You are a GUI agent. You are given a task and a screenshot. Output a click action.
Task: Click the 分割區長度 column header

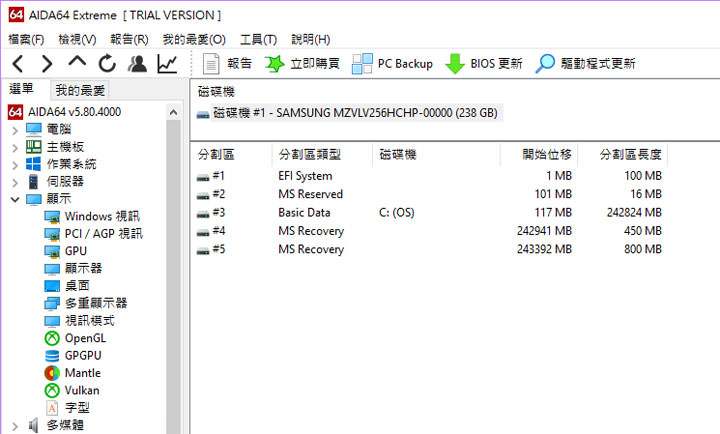[630, 154]
